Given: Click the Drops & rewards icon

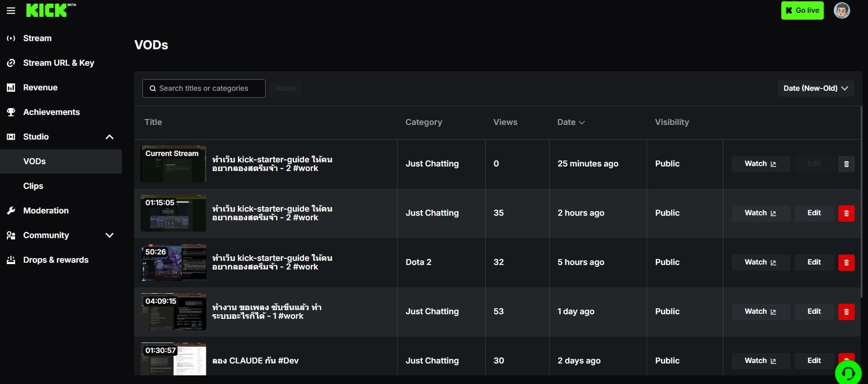Looking at the screenshot, I should [x=11, y=260].
